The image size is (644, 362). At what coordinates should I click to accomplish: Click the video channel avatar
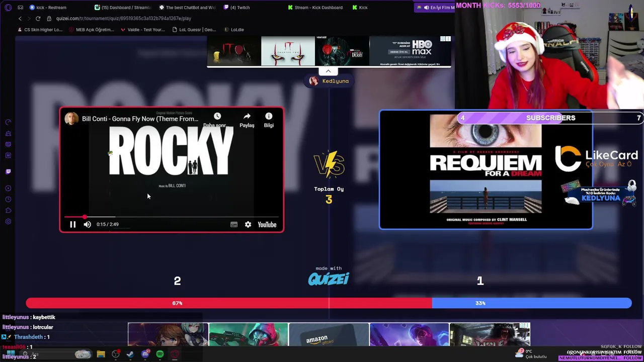pos(71,119)
